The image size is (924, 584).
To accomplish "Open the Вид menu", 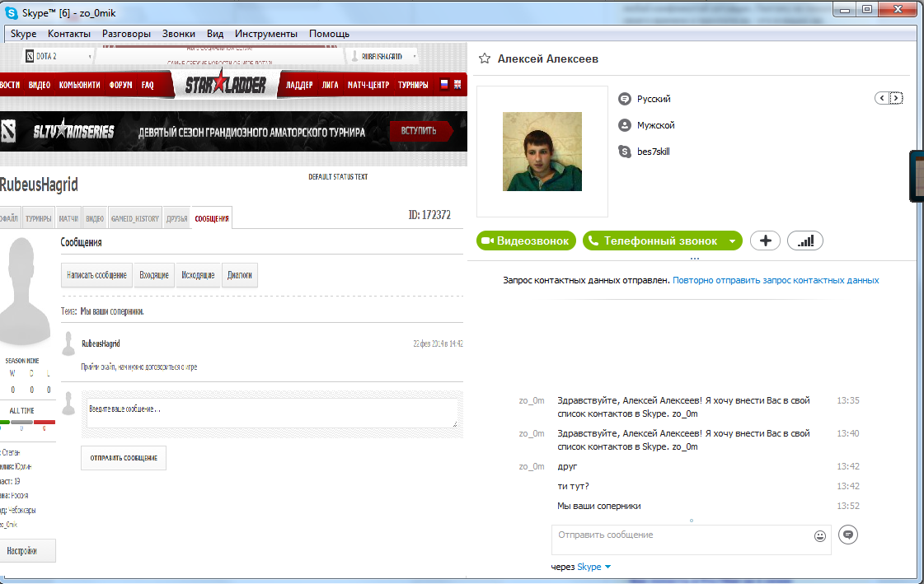I will tap(215, 34).
